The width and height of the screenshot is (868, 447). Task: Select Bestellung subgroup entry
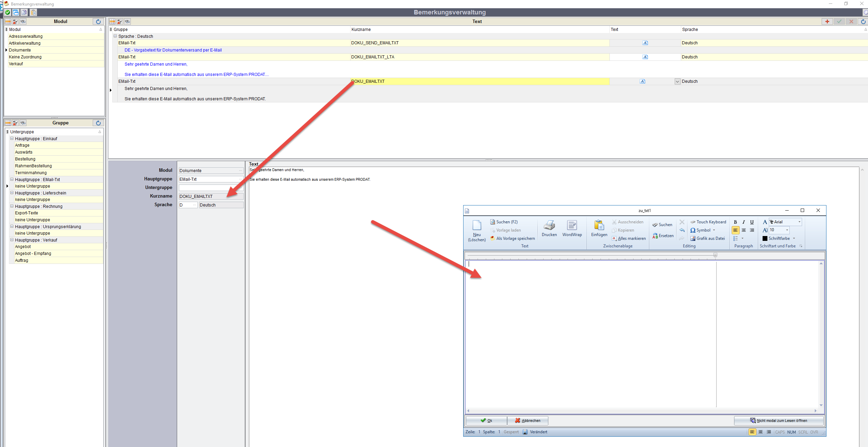25,159
